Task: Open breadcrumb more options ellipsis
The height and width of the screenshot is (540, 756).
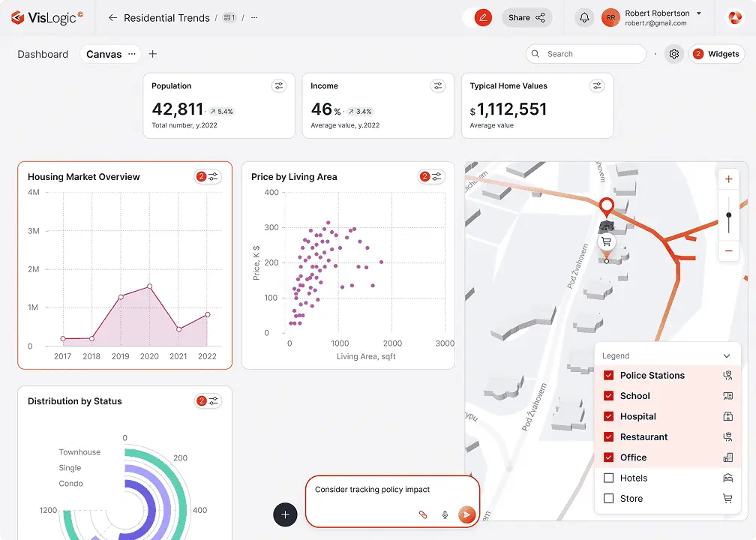Action: pos(254,18)
